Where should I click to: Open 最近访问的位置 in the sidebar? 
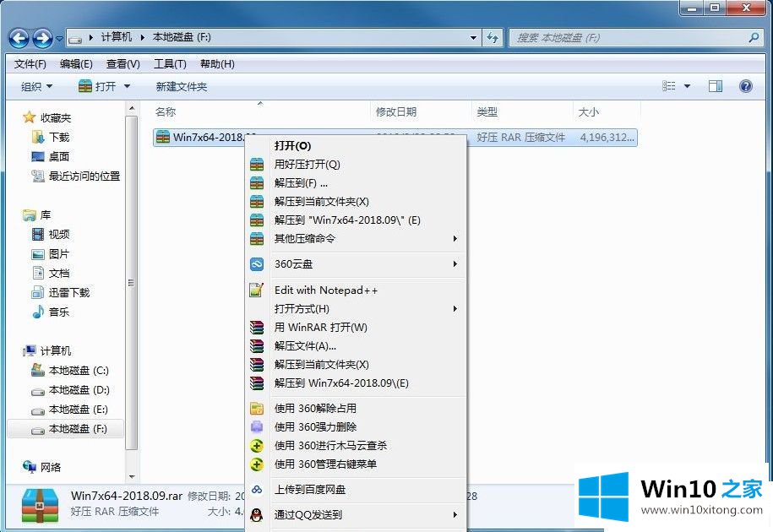tap(76, 176)
